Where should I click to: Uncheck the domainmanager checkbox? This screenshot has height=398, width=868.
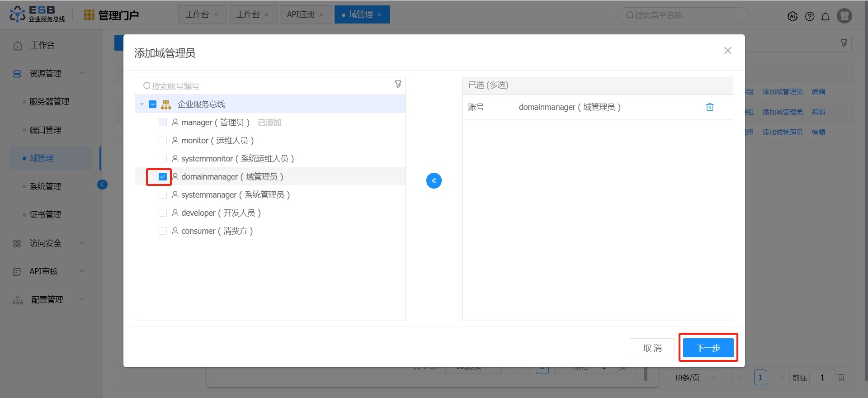pyautogui.click(x=163, y=177)
